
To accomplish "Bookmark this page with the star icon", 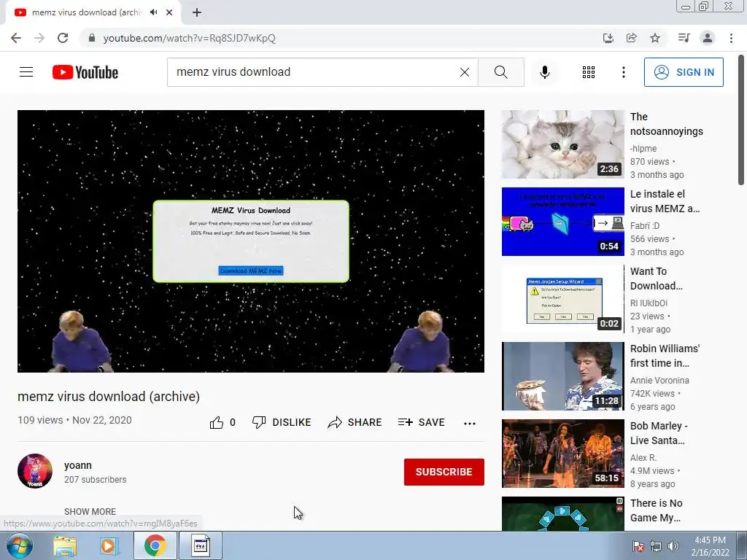I will coord(655,38).
